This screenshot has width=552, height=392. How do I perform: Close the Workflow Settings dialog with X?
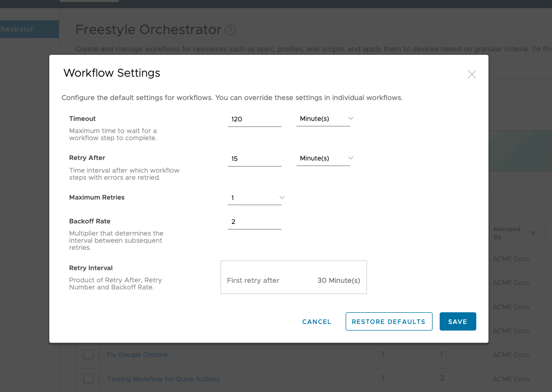click(472, 75)
